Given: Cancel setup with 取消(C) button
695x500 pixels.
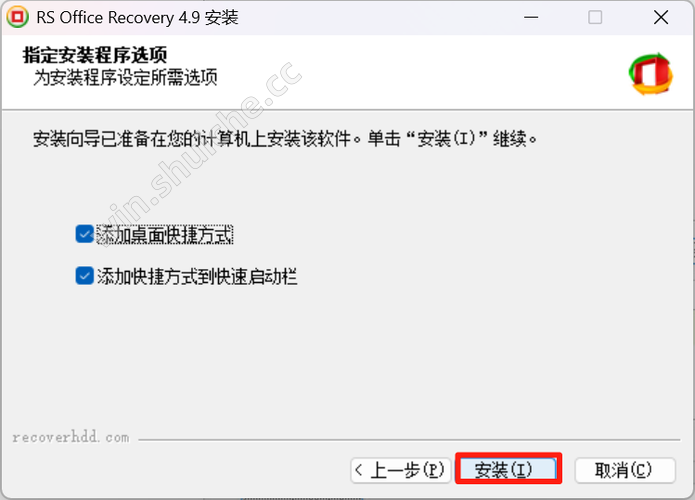Looking at the screenshot, I should click(x=625, y=470).
